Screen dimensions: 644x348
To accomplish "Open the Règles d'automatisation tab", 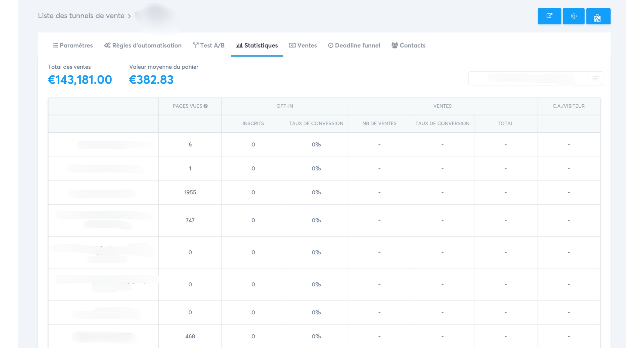I will pos(147,45).
